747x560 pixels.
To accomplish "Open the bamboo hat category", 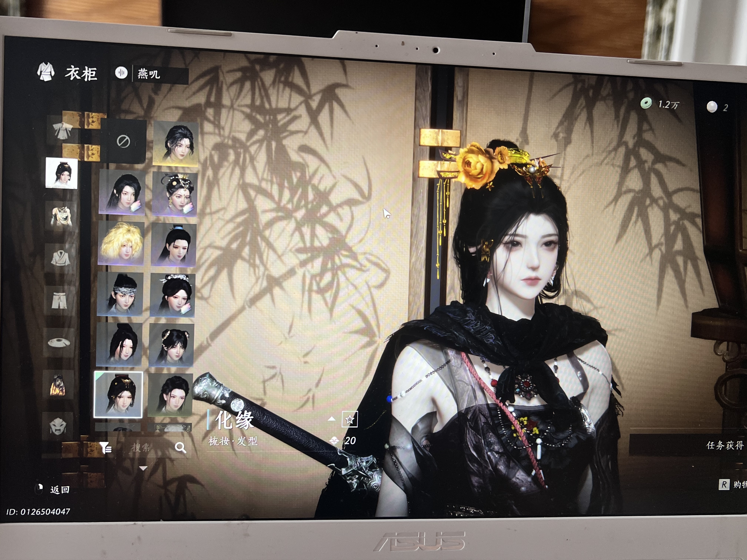I will (x=59, y=343).
